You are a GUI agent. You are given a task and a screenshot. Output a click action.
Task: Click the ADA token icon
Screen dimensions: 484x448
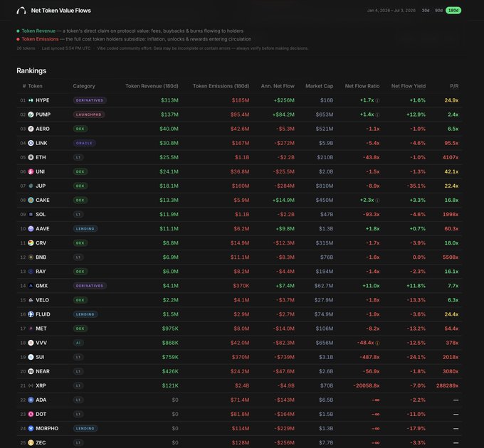31,400
